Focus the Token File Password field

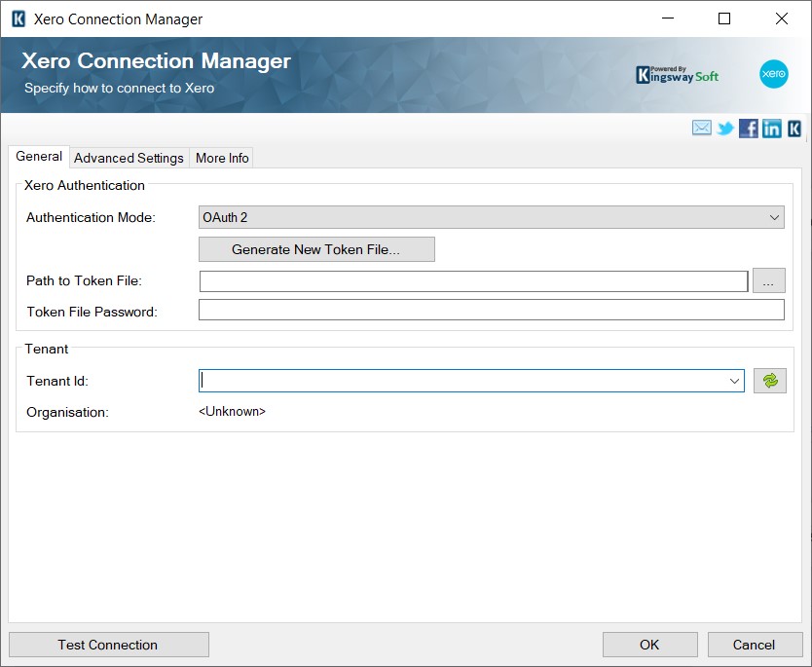[x=491, y=310]
